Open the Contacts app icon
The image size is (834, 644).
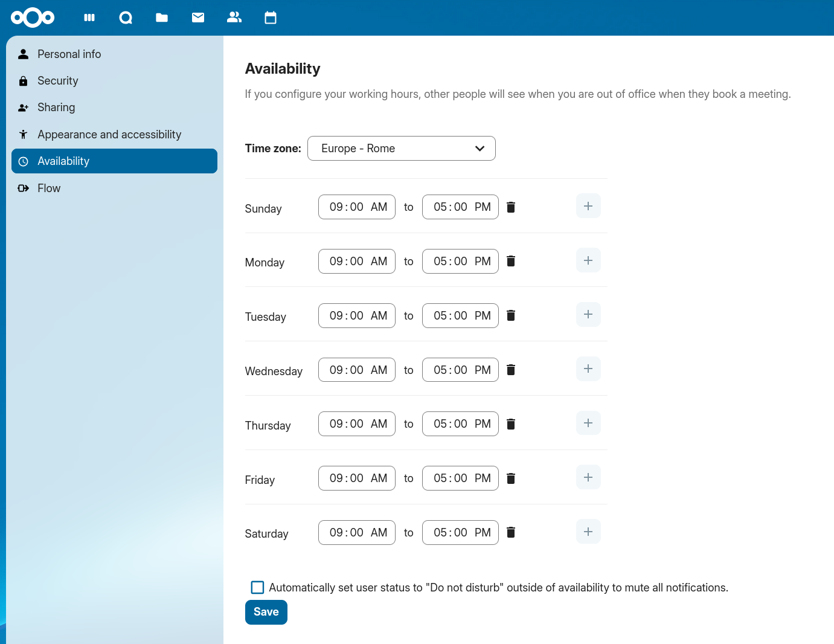tap(234, 18)
